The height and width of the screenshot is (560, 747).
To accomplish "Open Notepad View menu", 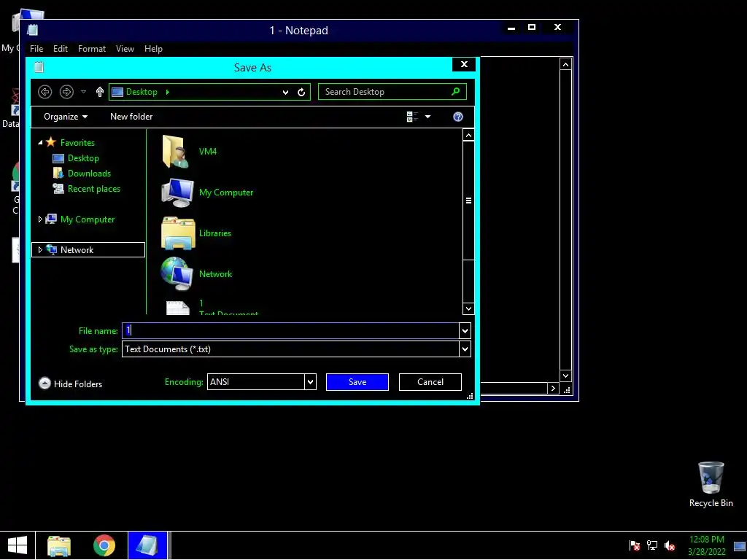I will pyautogui.click(x=125, y=49).
